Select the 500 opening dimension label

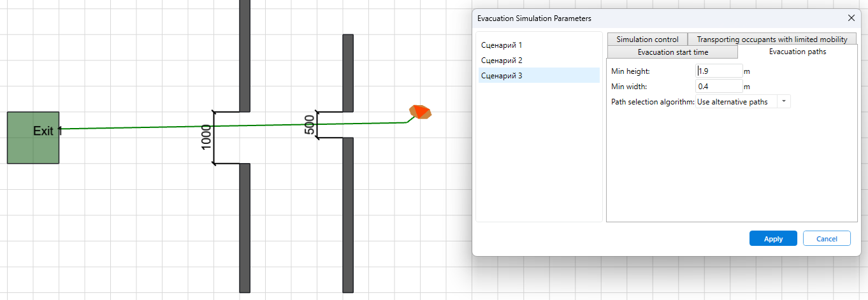click(x=310, y=124)
